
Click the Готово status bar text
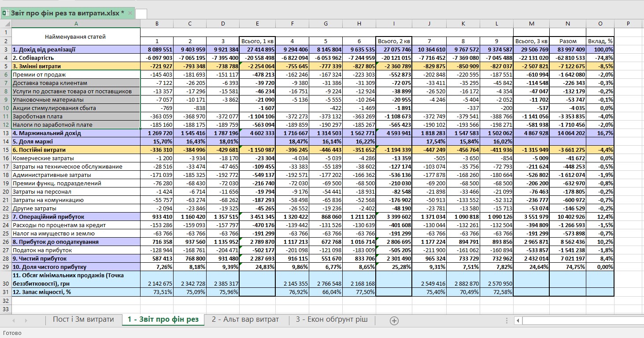pyautogui.click(x=12, y=333)
